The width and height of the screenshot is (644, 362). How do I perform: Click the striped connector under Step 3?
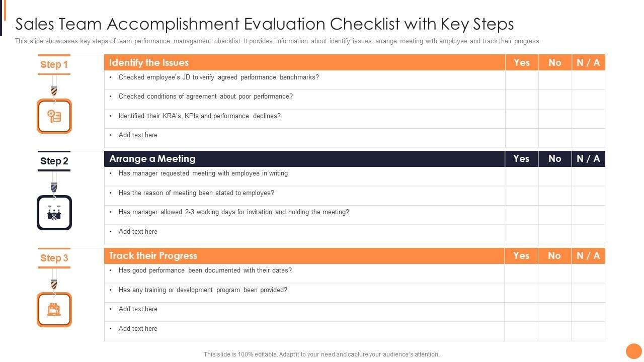[54, 285]
